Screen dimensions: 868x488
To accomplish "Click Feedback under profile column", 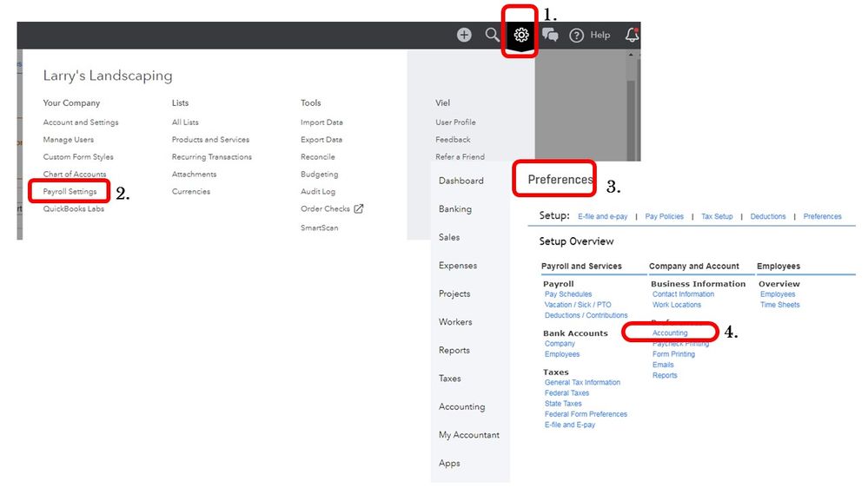I will (453, 140).
